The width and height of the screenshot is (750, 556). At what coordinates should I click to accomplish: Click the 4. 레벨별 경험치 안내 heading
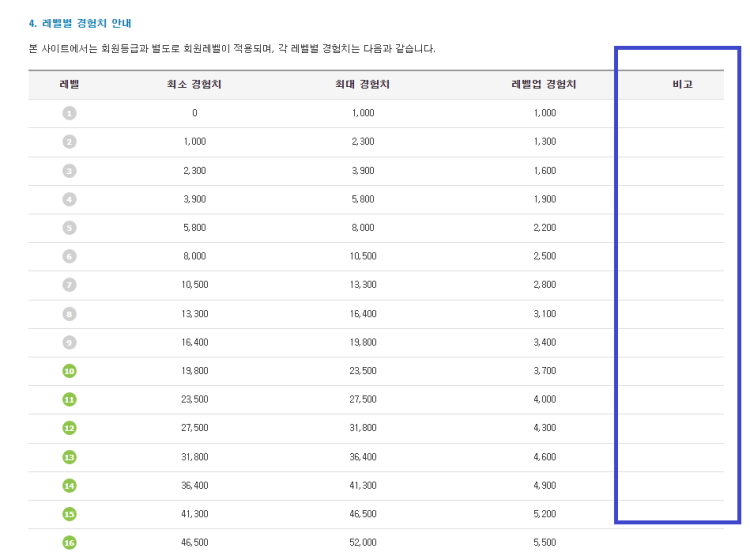(x=80, y=22)
